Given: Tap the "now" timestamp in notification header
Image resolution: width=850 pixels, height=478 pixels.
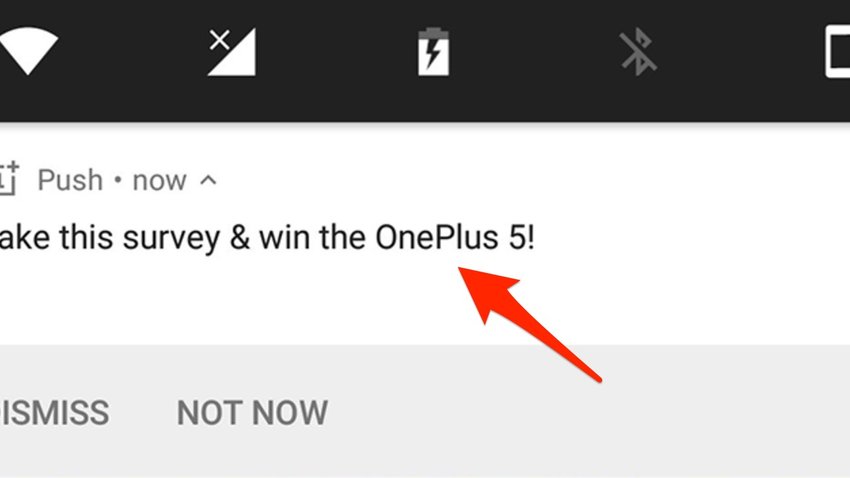Looking at the screenshot, I should click(x=160, y=181).
